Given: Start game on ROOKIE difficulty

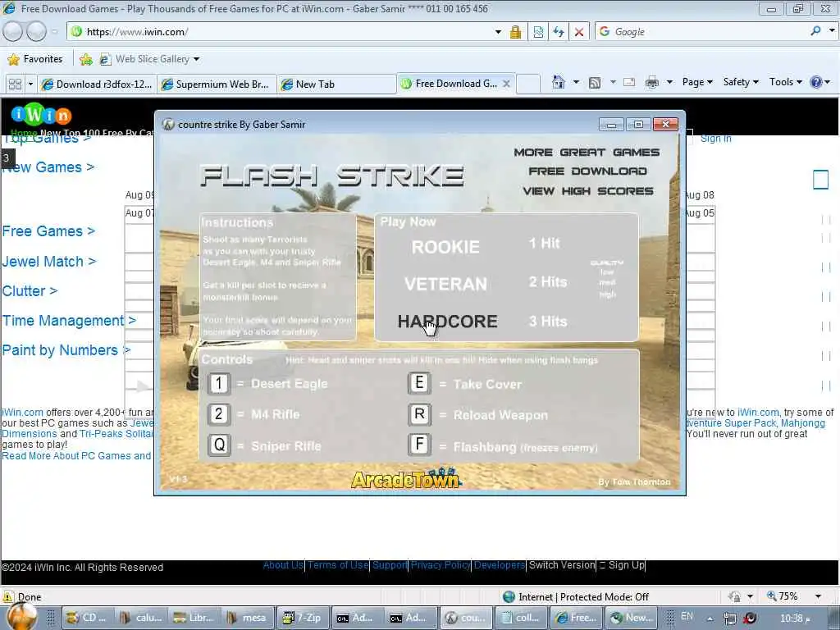Looking at the screenshot, I should point(445,247).
